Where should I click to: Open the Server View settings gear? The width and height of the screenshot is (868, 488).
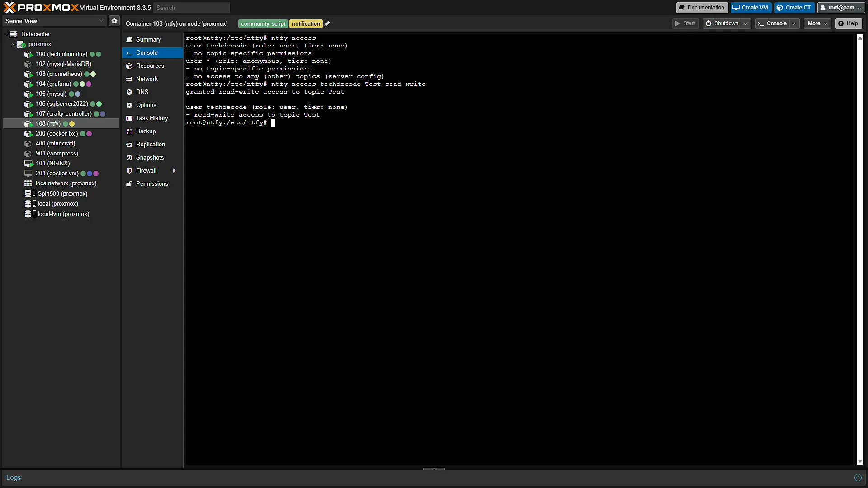(x=114, y=21)
